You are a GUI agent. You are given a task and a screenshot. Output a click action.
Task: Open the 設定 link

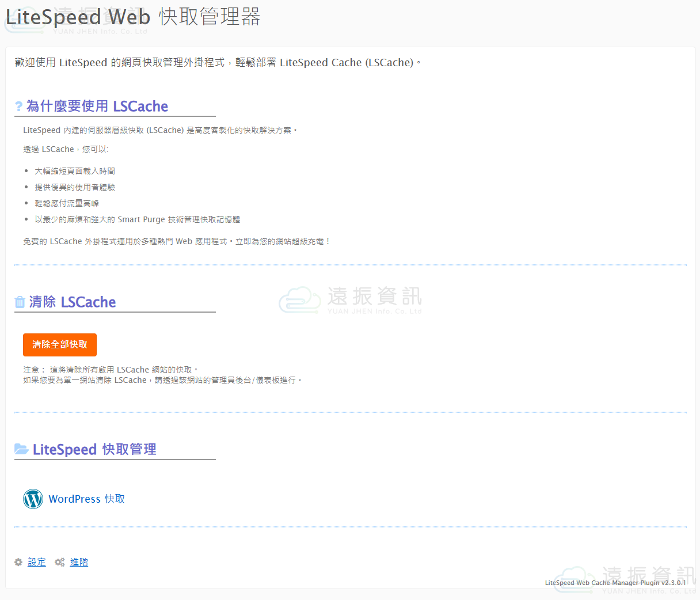point(37,562)
